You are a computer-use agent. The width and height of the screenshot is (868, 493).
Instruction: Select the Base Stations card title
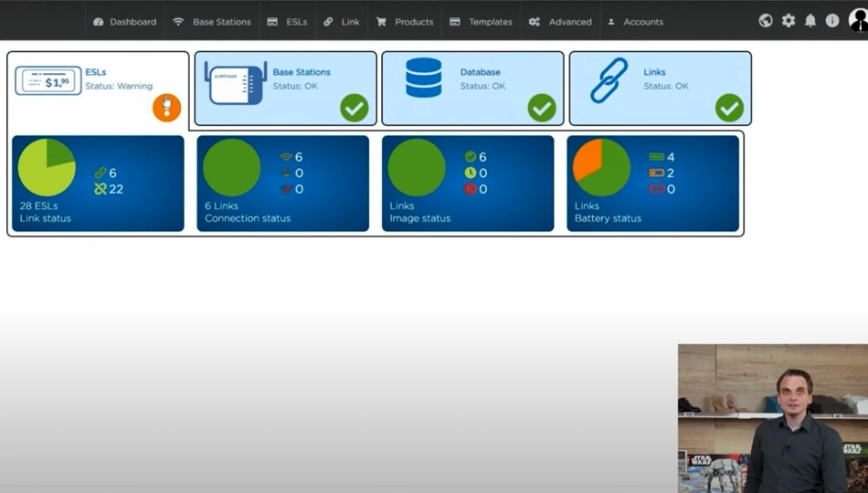click(302, 72)
